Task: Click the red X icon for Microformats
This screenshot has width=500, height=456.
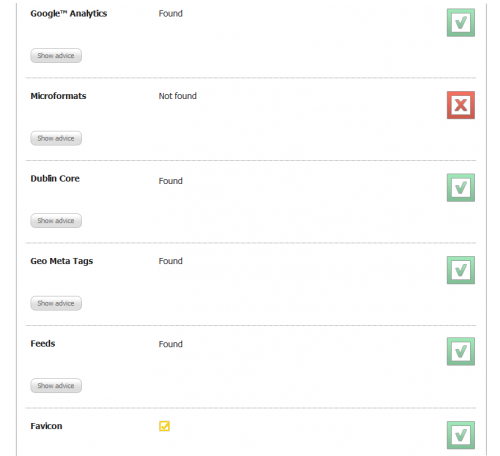Action: (x=461, y=105)
